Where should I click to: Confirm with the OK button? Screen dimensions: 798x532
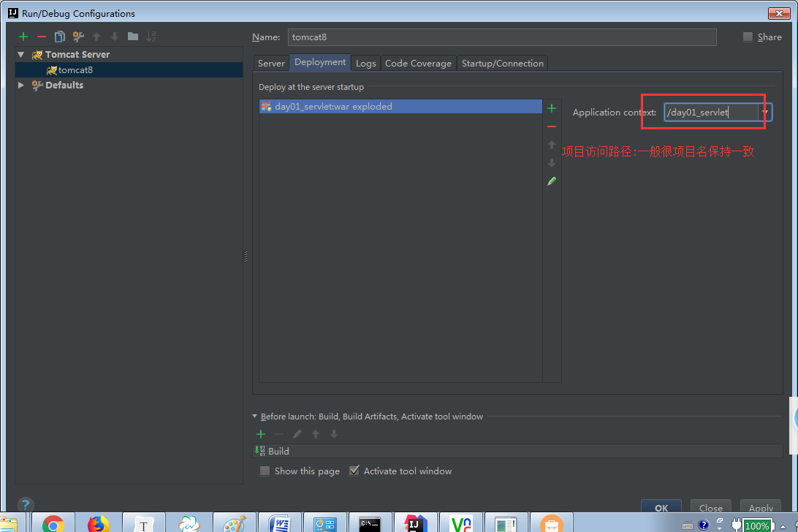[661, 508]
